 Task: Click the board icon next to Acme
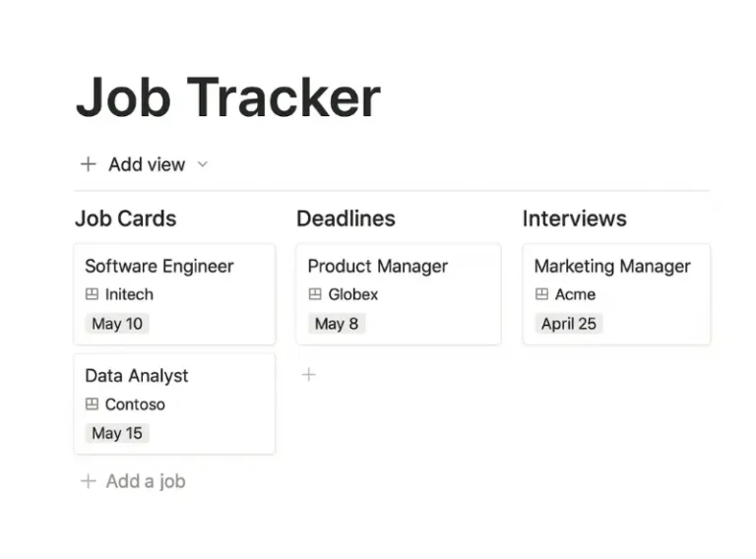click(541, 294)
